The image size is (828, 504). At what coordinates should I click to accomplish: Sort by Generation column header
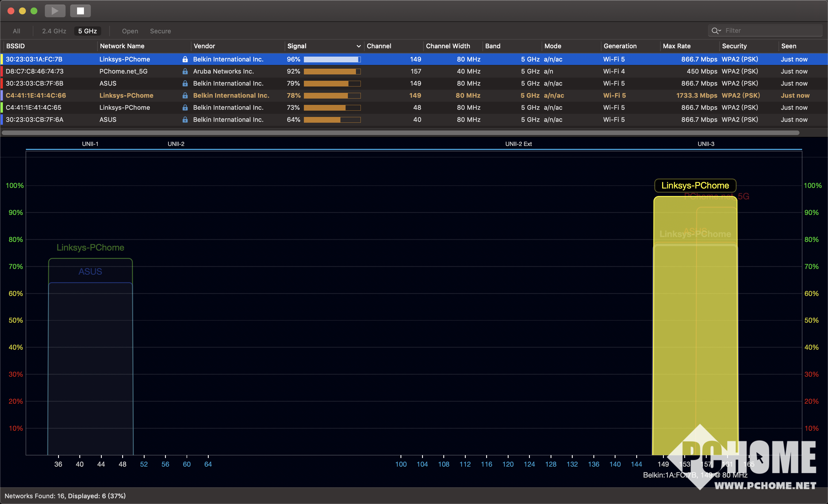point(620,46)
